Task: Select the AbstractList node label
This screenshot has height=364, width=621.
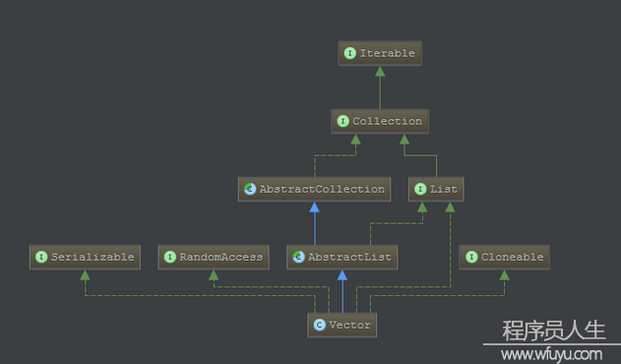Action: [349, 257]
